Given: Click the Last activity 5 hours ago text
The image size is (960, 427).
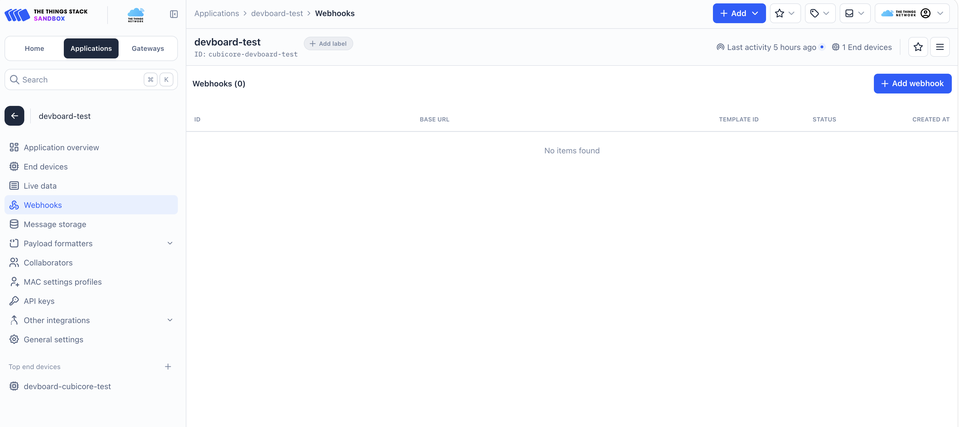Looking at the screenshot, I should (771, 47).
